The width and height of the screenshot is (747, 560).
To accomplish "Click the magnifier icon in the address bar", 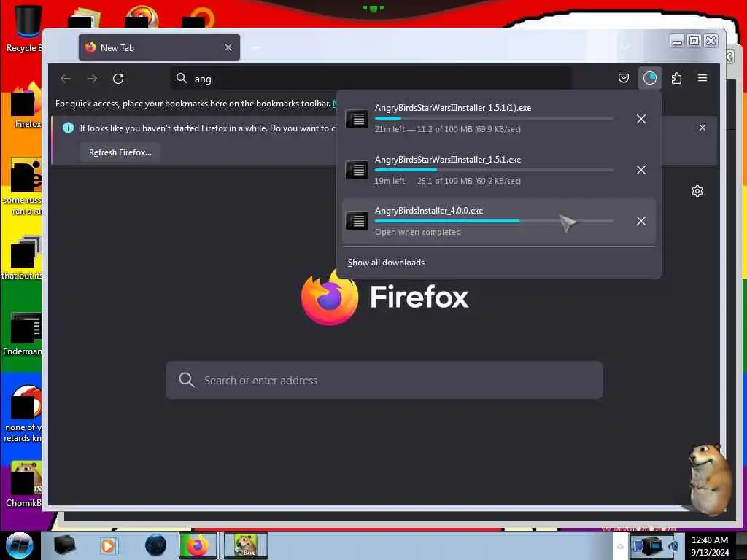I will [x=182, y=78].
